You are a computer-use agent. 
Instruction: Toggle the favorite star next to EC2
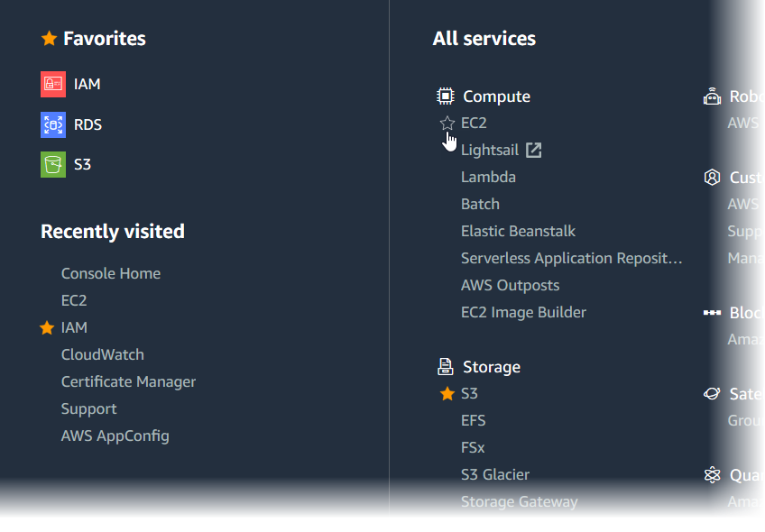point(447,124)
